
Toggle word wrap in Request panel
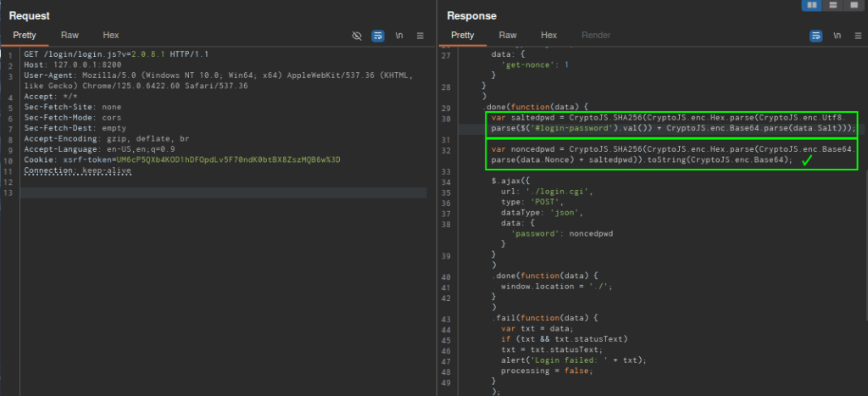[378, 36]
